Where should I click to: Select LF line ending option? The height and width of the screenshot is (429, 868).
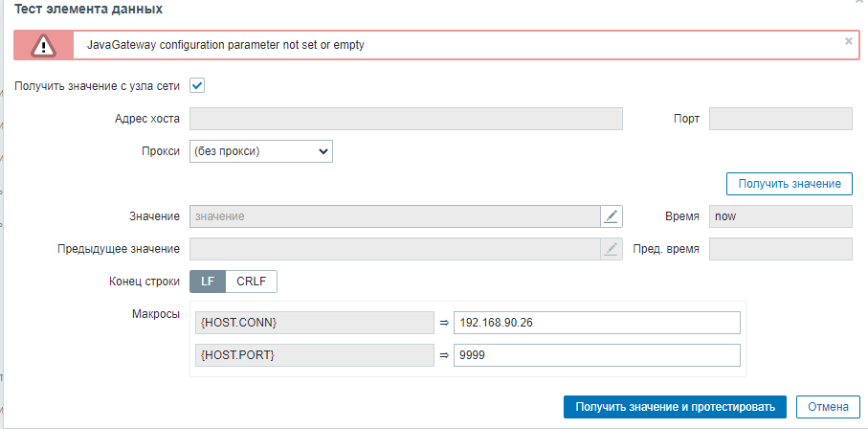208,282
